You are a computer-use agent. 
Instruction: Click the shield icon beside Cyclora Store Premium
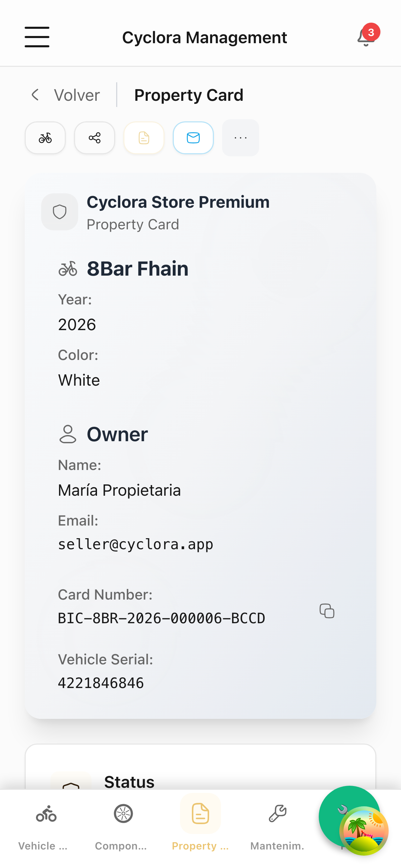pos(60,212)
